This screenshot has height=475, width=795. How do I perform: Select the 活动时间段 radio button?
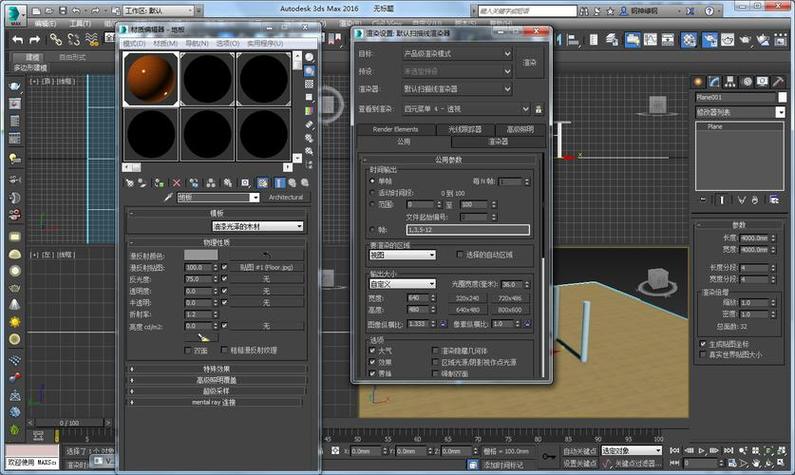370,192
